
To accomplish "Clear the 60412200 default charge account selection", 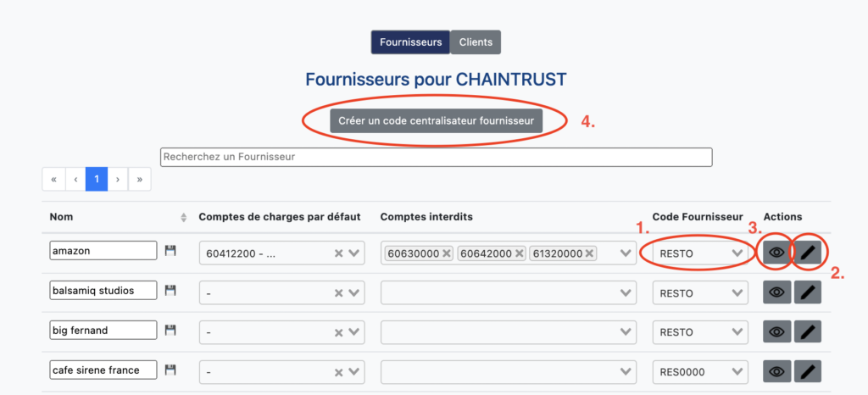I will coord(339,253).
